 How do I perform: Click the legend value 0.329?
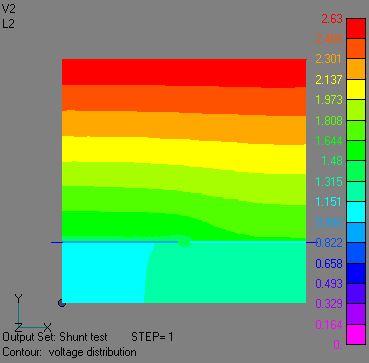click(x=329, y=304)
